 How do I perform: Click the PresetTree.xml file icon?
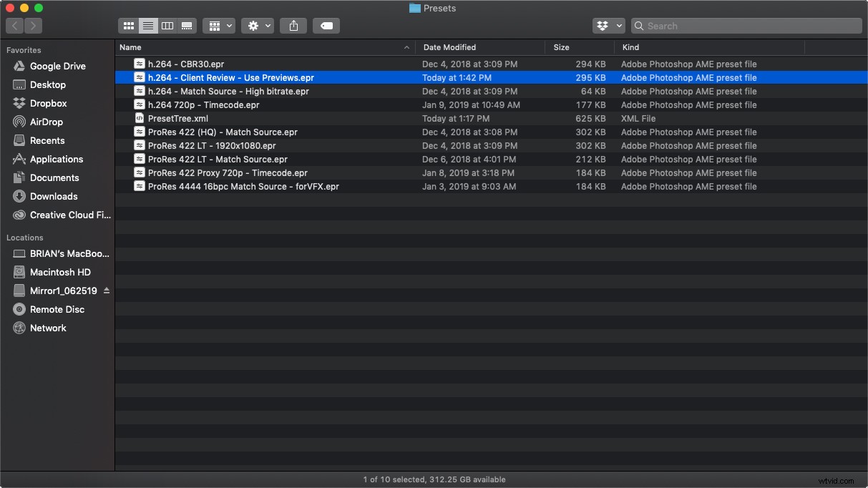pyautogui.click(x=140, y=118)
